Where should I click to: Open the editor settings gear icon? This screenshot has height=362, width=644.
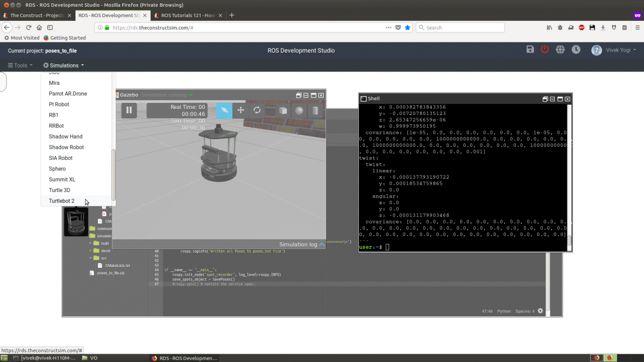541,311
